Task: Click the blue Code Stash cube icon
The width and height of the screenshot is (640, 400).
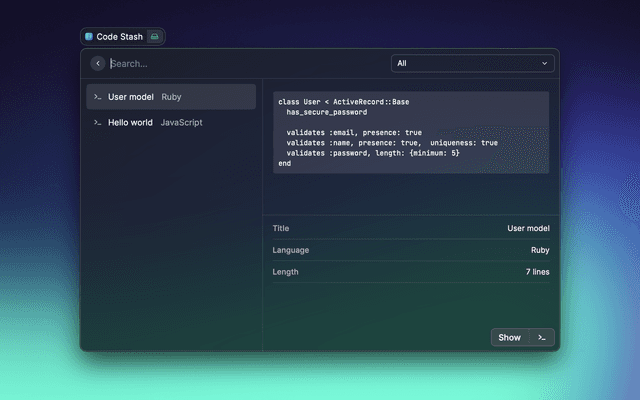Action: pos(89,36)
